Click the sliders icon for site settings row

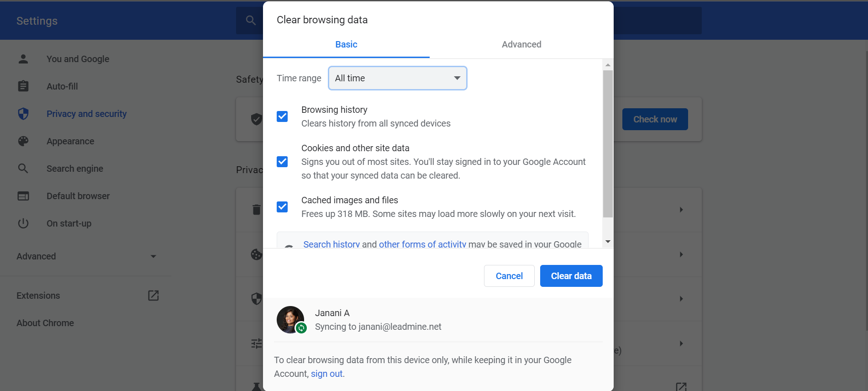coord(257,343)
